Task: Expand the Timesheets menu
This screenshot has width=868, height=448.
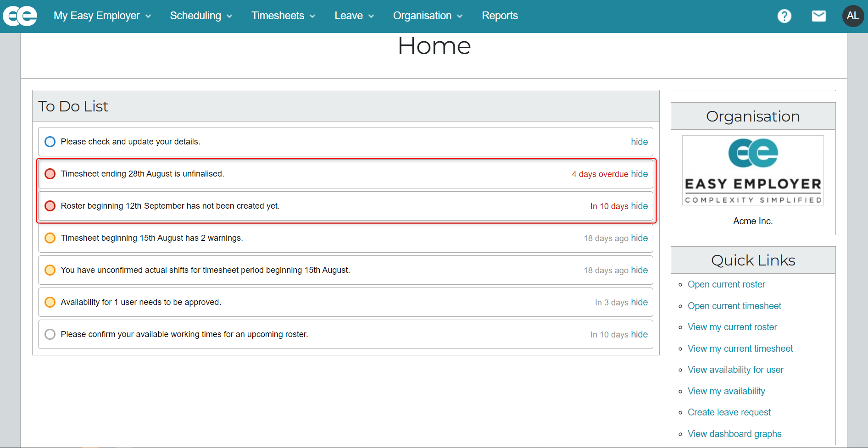Action: [284, 16]
